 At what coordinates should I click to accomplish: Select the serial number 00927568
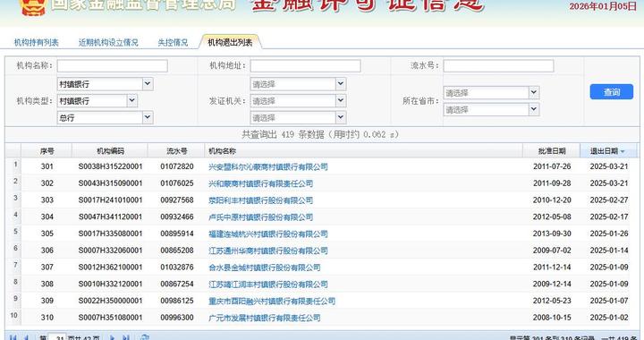[176, 200]
